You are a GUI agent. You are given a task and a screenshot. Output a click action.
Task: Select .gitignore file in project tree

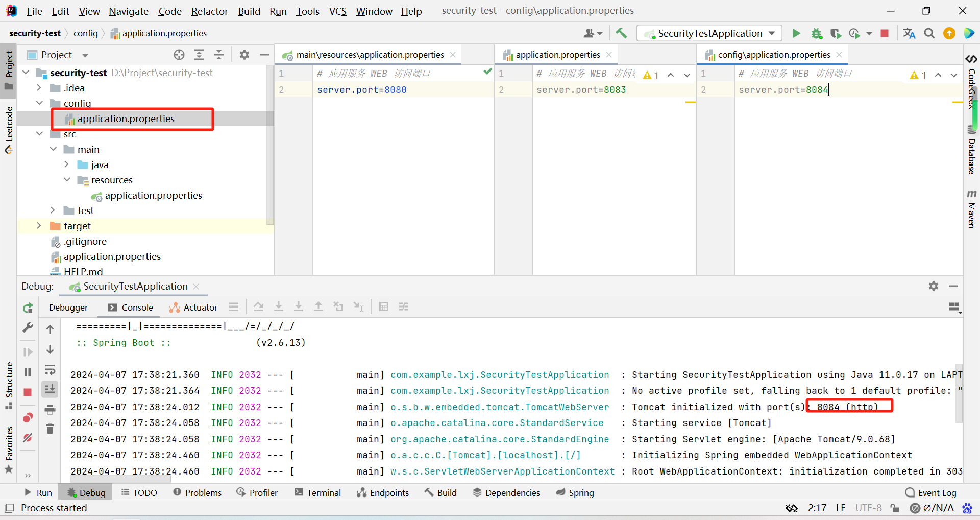[x=85, y=241]
